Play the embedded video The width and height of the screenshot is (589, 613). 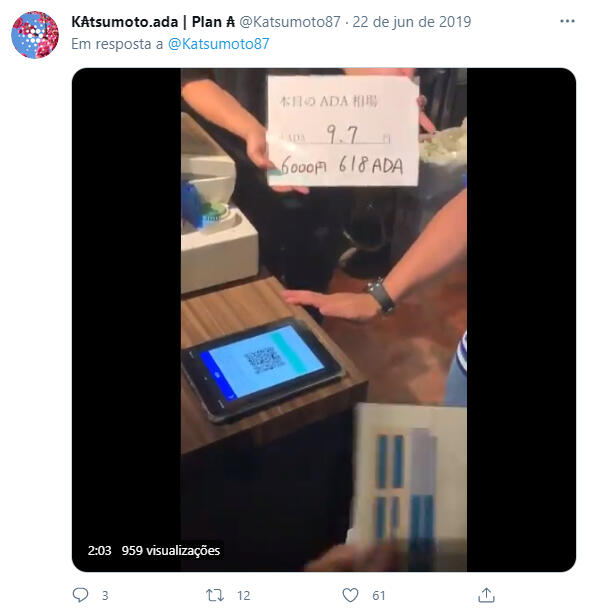click(x=324, y=320)
